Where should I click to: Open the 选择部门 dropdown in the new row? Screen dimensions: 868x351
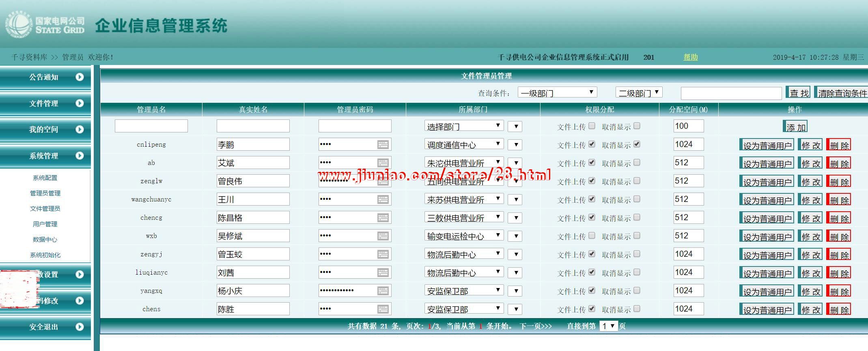point(464,126)
